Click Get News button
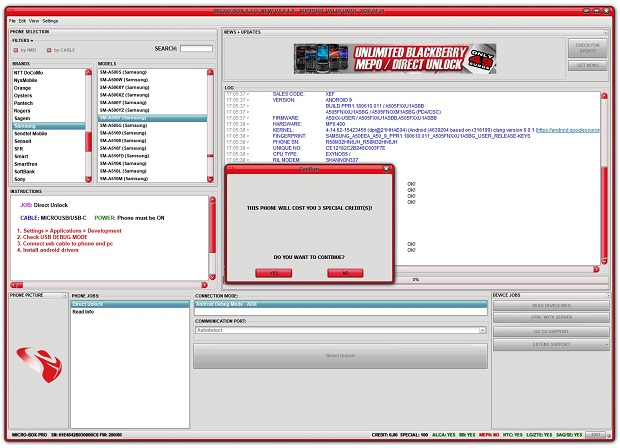This screenshot has height=448, width=620. click(x=588, y=65)
